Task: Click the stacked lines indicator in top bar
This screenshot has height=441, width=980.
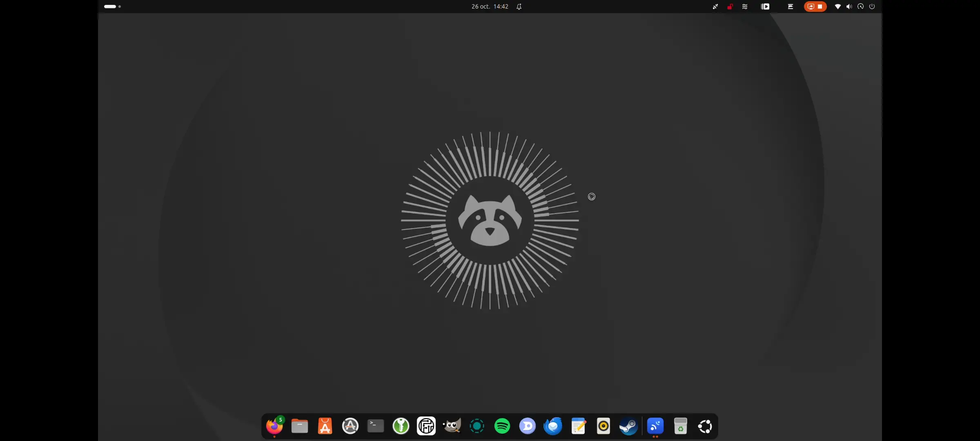Action: click(791, 7)
